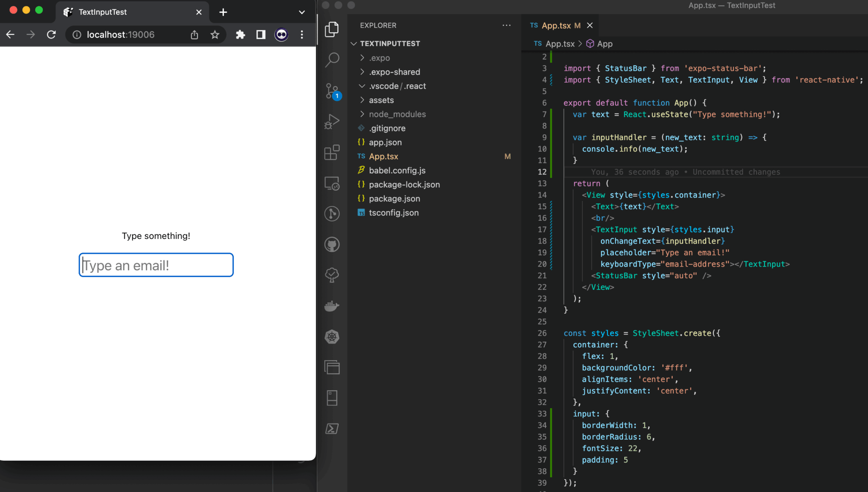Screen dimensions: 868x492
Task: Open the Source Control panel showing one change
Action: pos(332,91)
